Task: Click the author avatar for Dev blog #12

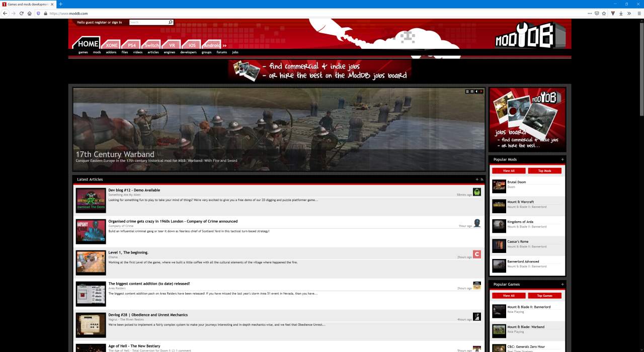Action: coord(477,192)
